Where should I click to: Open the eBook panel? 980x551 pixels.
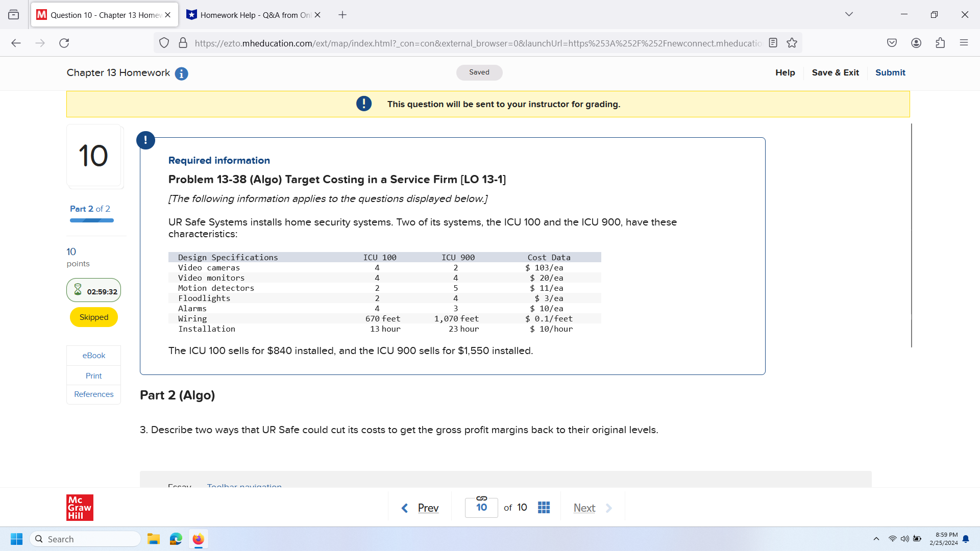93,355
